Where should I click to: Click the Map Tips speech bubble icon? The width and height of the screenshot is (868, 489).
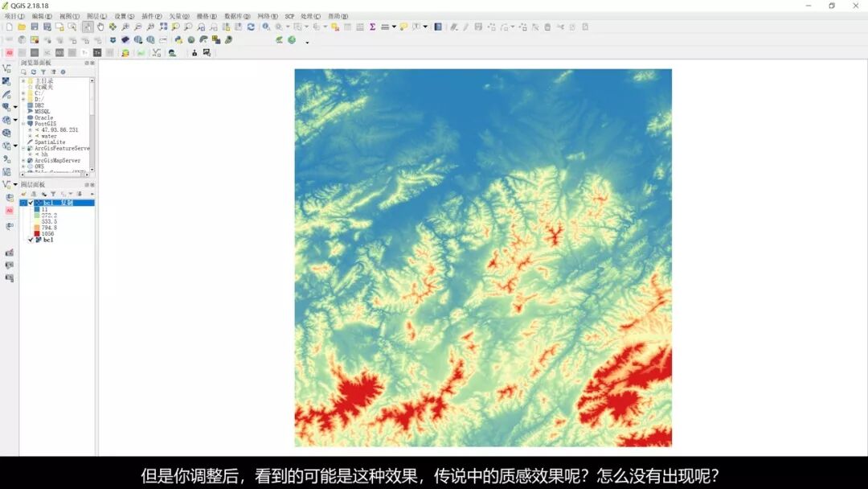pyautogui.click(x=403, y=27)
